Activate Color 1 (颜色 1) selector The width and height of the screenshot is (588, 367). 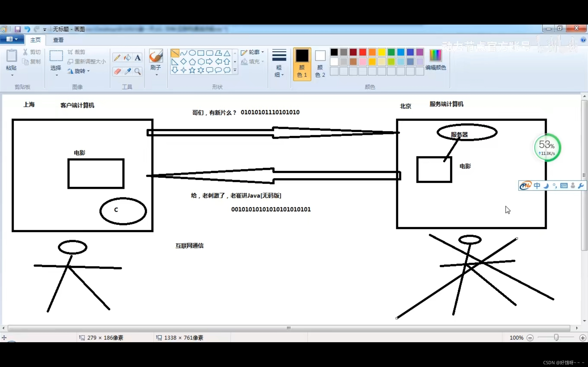[x=302, y=64]
